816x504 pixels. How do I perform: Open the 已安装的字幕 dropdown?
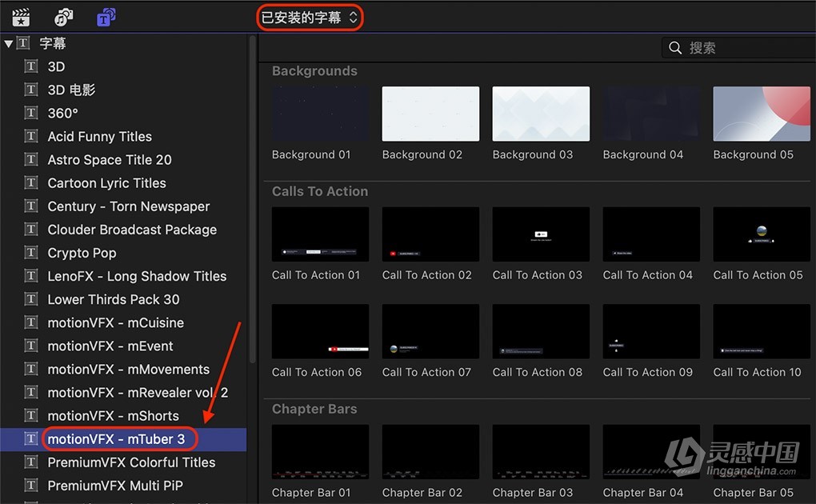tap(310, 18)
